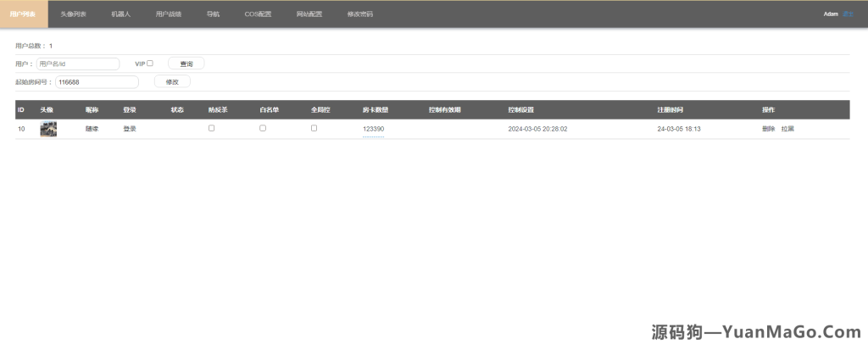Focus the 用户名/id search field

point(78,64)
